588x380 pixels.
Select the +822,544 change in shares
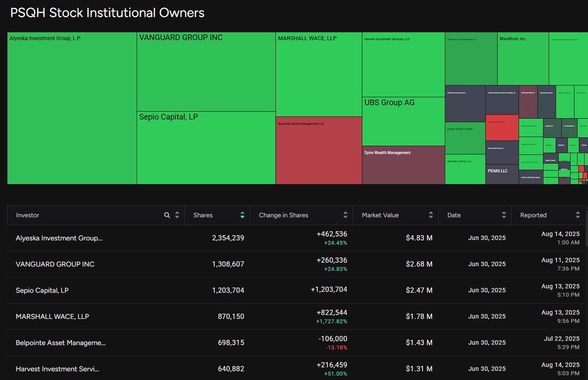pos(332,312)
